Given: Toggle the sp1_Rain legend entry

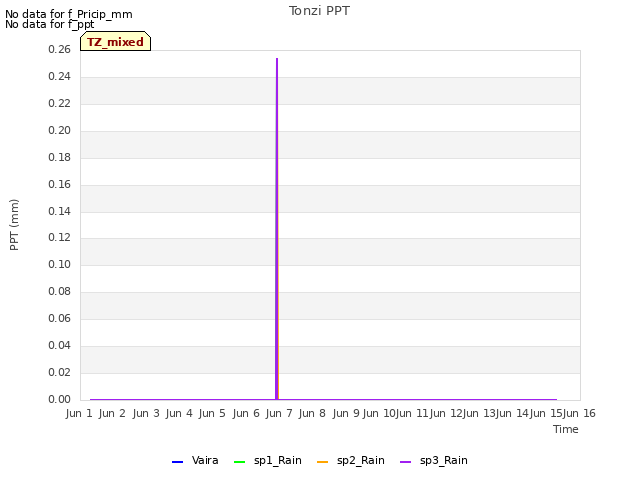Looking at the screenshot, I should [x=268, y=461].
